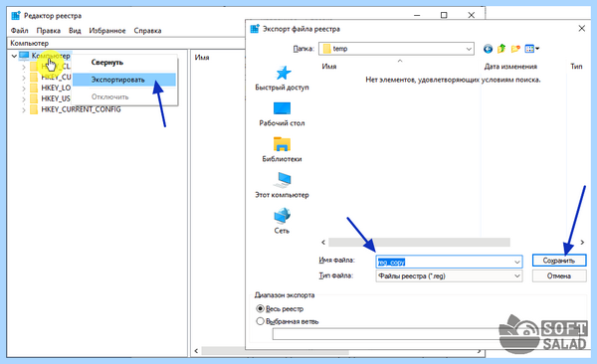Open the Папка folder dropdown
597x364 pixels.
point(469,49)
